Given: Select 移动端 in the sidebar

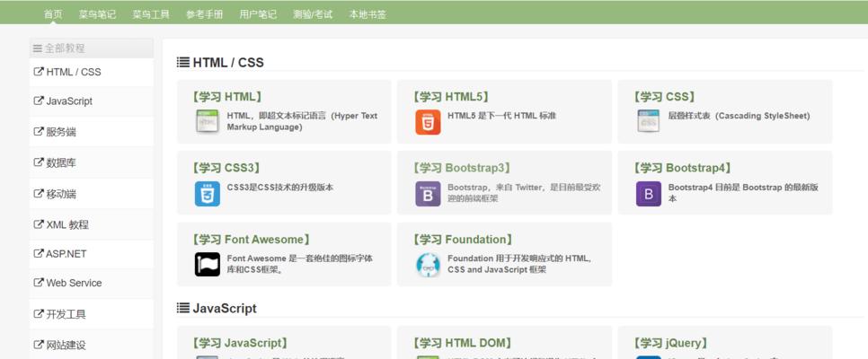Looking at the screenshot, I should 92,194.
